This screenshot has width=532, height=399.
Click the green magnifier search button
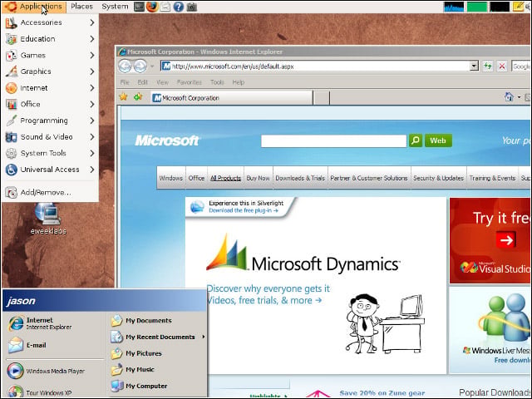pyautogui.click(x=416, y=140)
